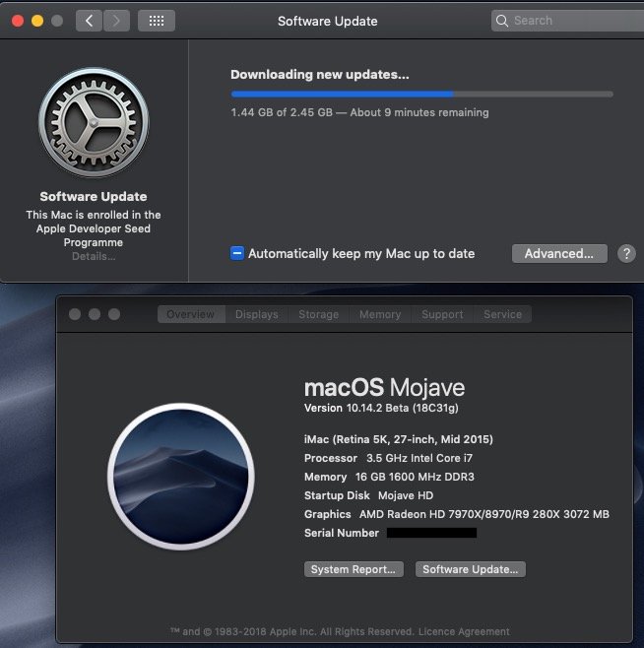Image resolution: width=644 pixels, height=648 pixels.
Task: Open the Details... link under Developer Seed
Action: coord(94,256)
